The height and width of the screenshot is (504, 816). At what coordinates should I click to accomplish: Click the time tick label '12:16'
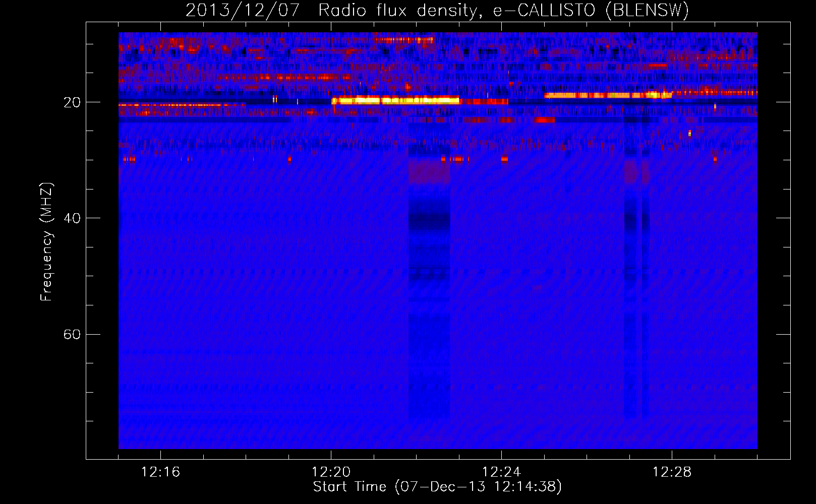[x=160, y=472]
